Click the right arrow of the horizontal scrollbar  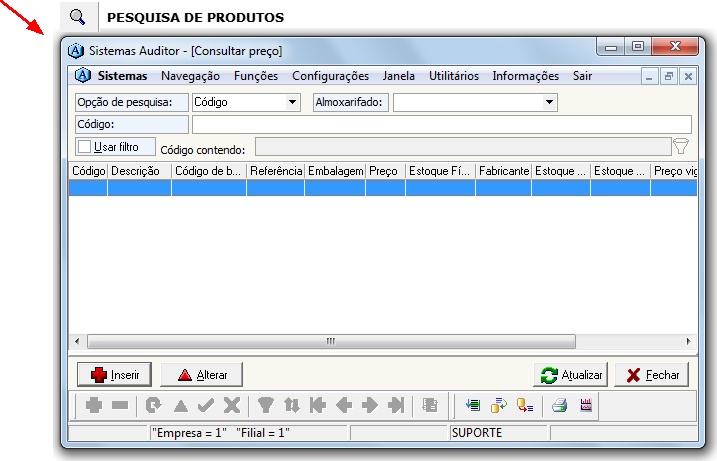point(688,341)
